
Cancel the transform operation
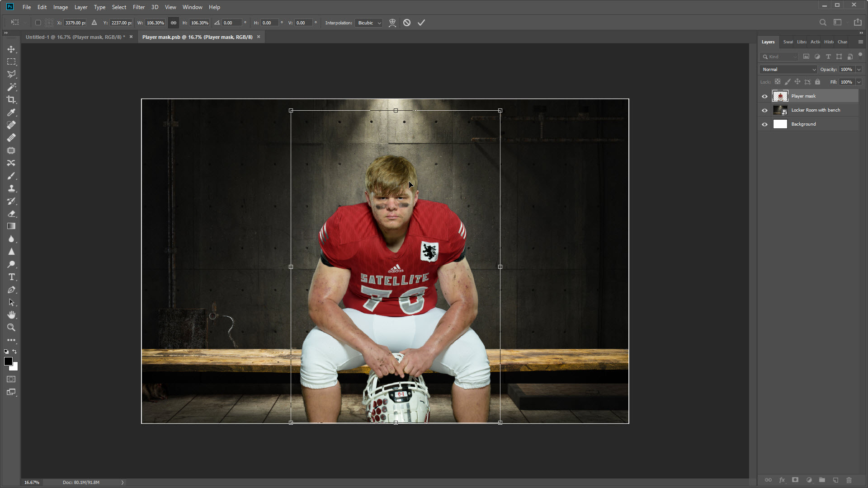(407, 23)
